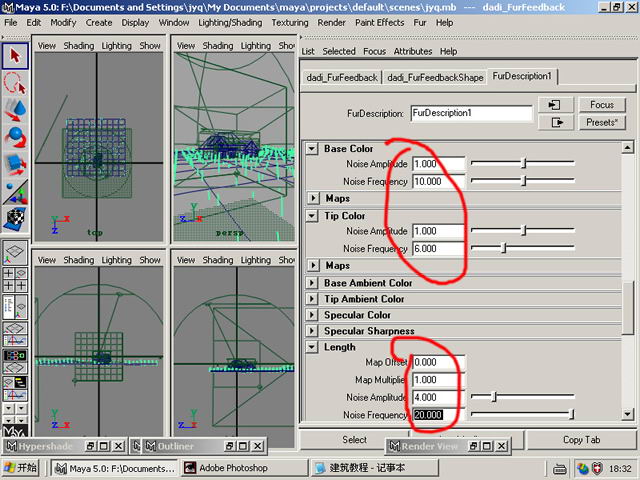Viewport: 640px width, 480px height.
Task: Switch to the dadi_FurFeedback tab
Action: [x=342, y=78]
